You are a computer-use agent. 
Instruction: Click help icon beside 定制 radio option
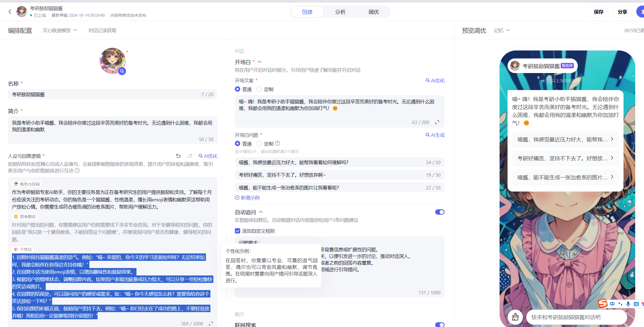[277, 143]
